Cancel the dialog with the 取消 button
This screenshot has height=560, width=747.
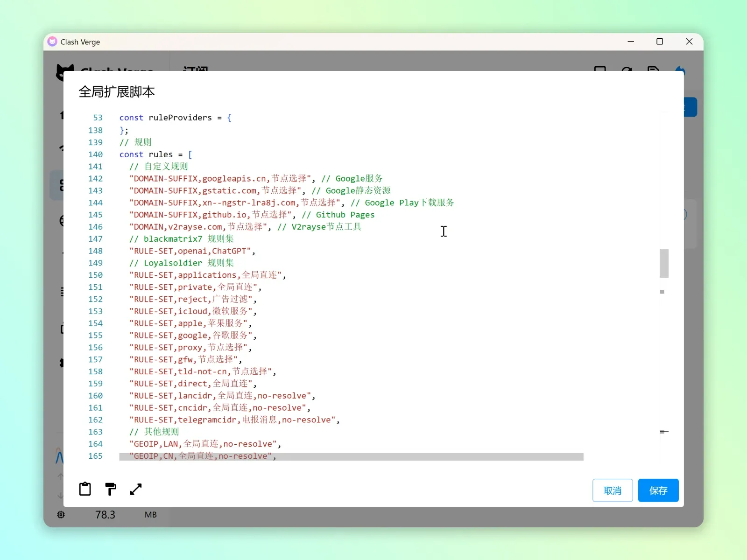(613, 490)
